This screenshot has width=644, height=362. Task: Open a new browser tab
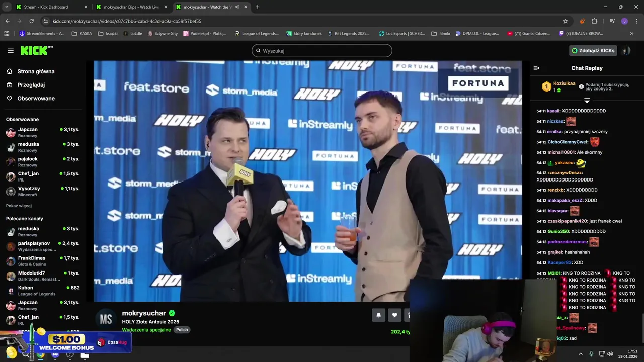click(258, 7)
